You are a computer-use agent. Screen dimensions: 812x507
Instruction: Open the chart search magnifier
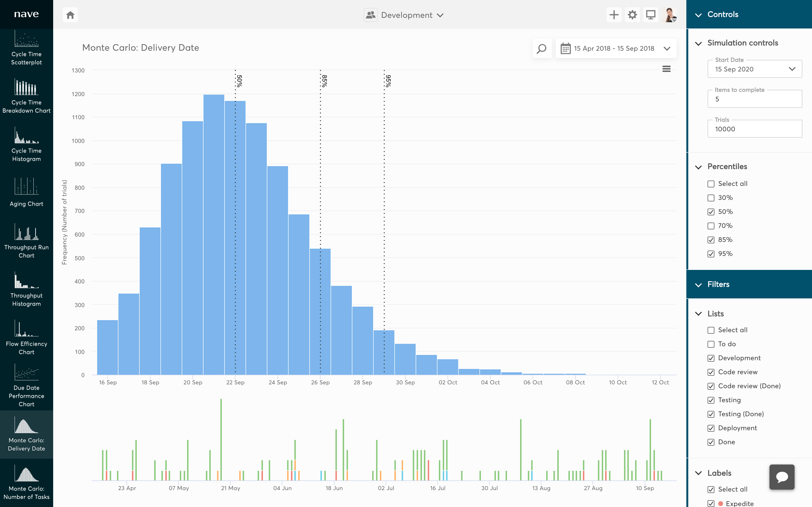coord(542,48)
